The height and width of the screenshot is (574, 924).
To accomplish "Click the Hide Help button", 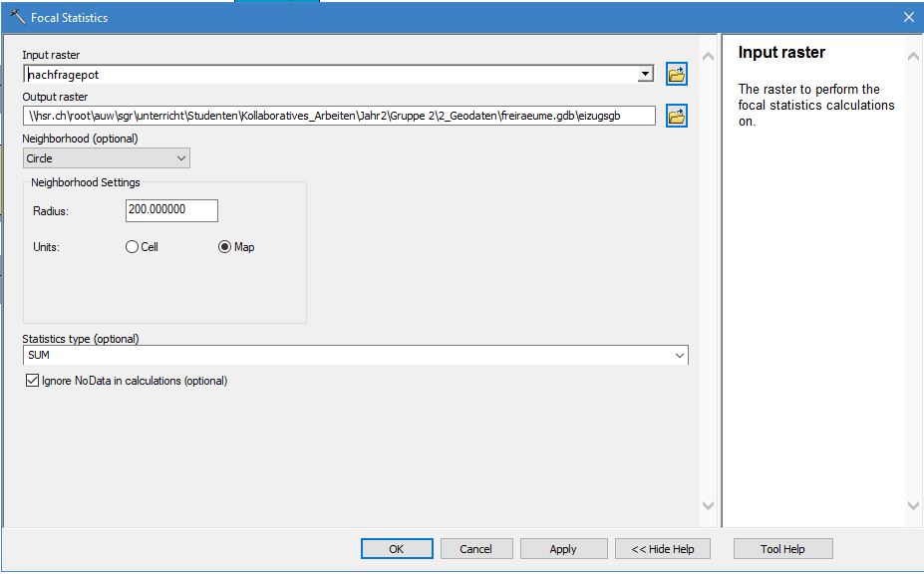I will (662, 549).
